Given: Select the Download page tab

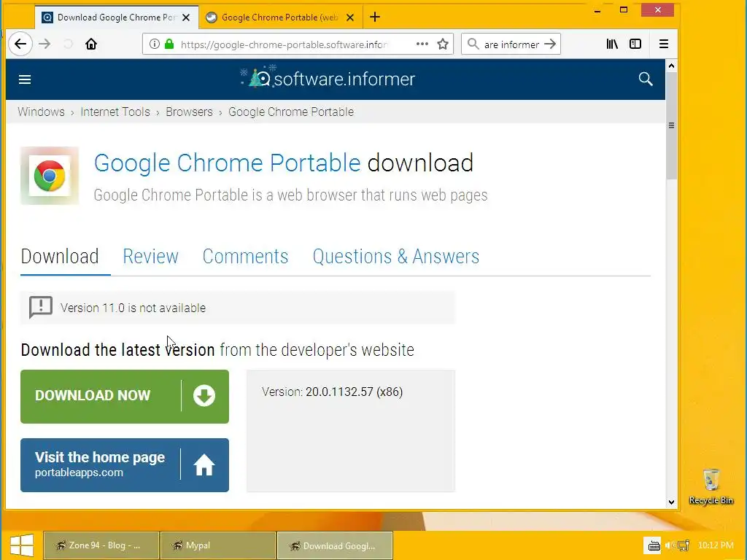Looking at the screenshot, I should [x=60, y=257].
